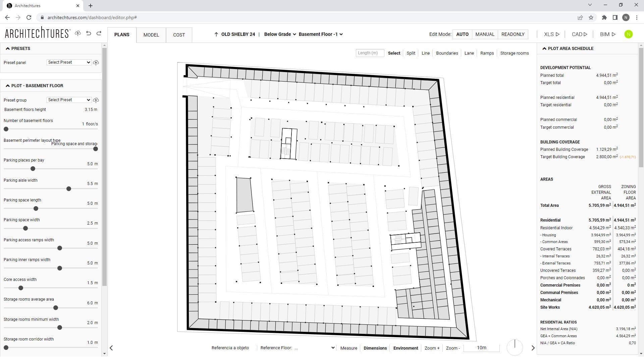The height and width of the screenshot is (362, 644).
Task: Activate the Select mode in the plan toolbar
Action: pyautogui.click(x=394, y=53)
